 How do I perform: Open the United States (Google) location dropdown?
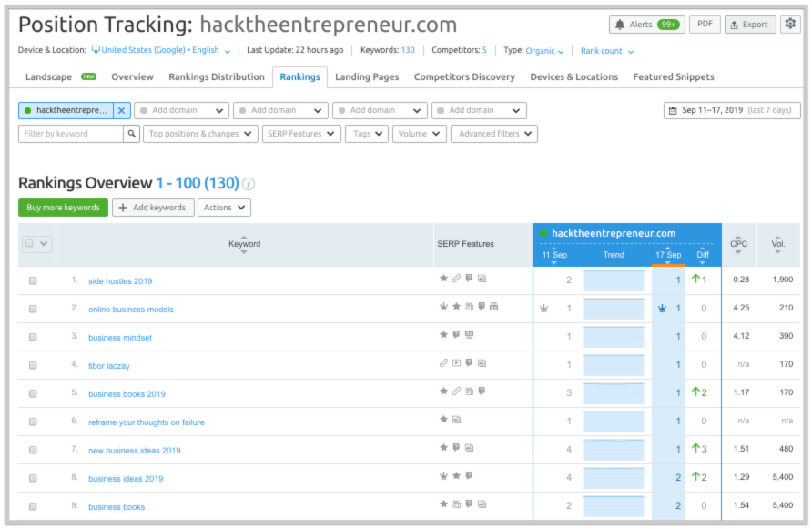pyautogui.click(x=161, y=50)
